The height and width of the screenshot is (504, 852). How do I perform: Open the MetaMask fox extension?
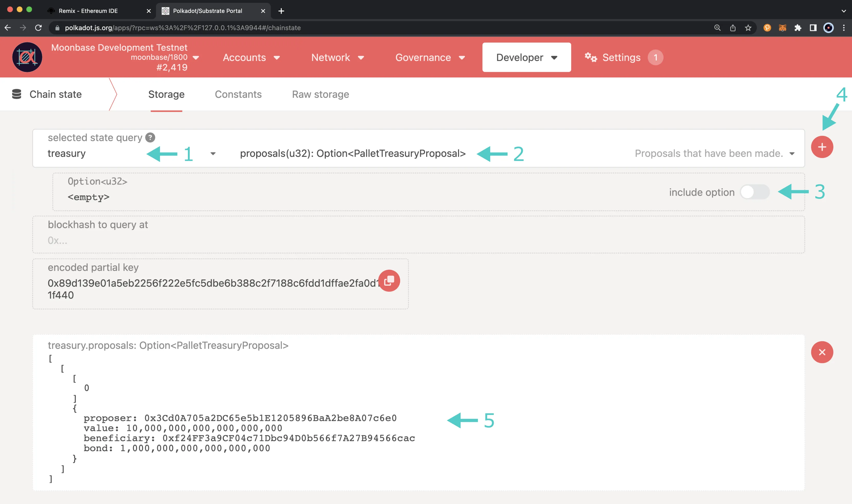pos(782,28)
